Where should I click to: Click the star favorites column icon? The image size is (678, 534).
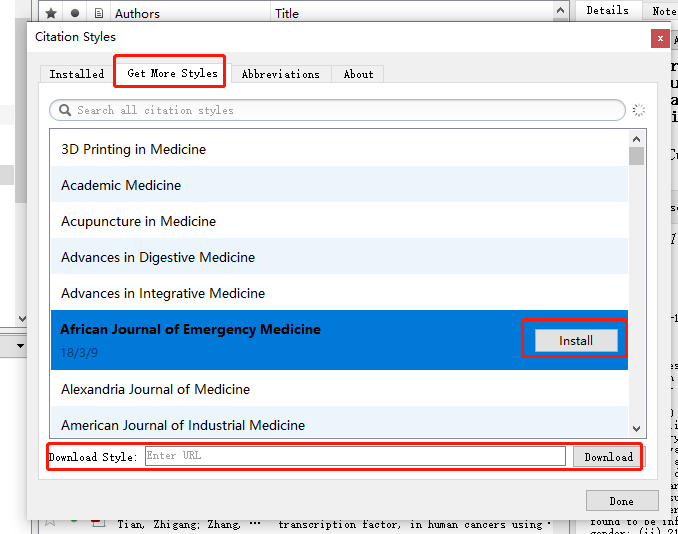51,13
